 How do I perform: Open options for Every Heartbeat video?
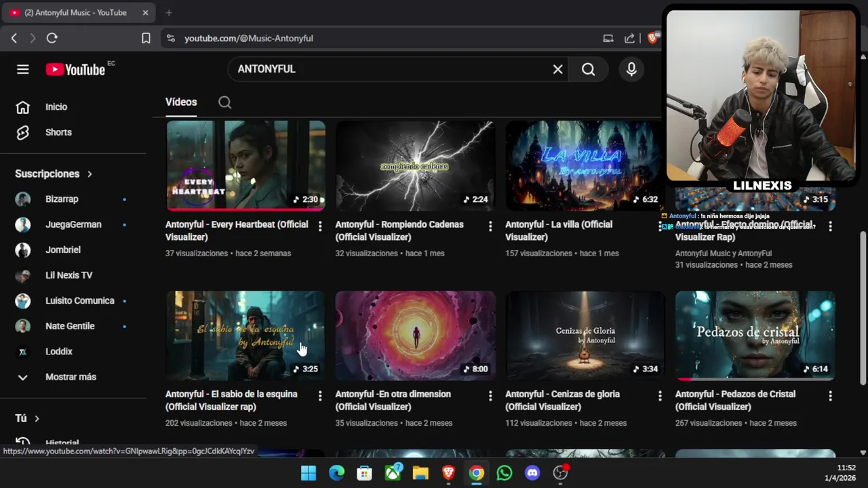[x=320, y=226]
